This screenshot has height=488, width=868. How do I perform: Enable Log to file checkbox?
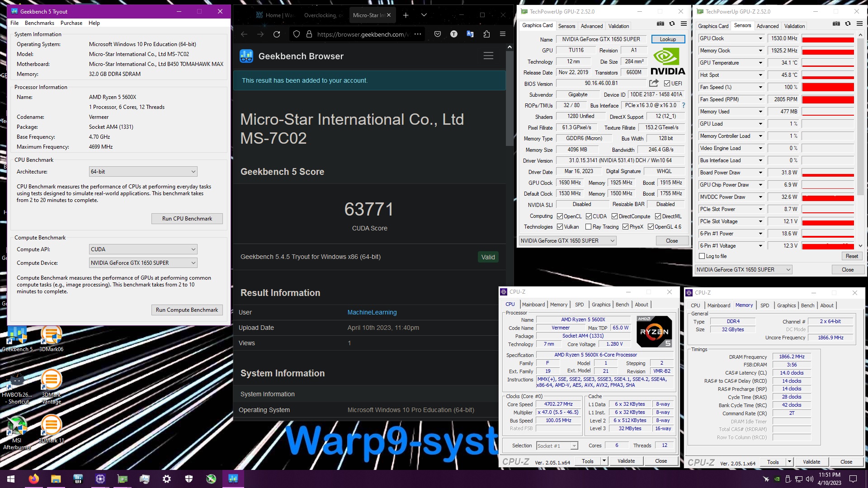702,256
